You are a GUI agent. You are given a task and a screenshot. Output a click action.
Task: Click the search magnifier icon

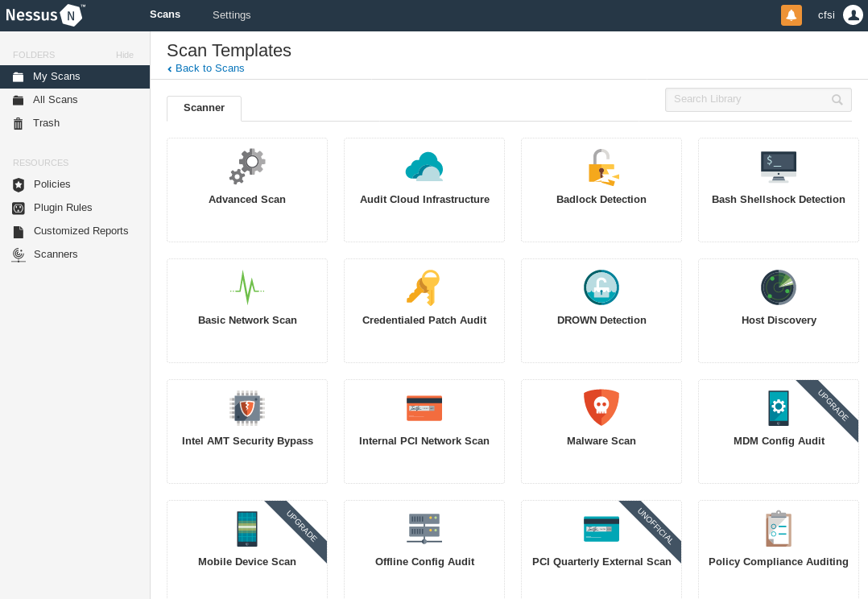point(837,100)
